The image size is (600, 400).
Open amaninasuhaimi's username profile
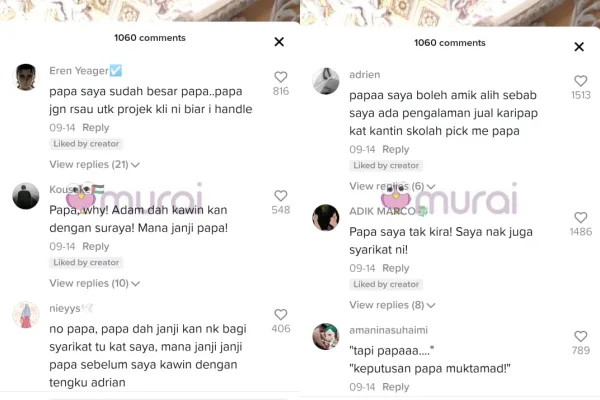tap(388, 330)
